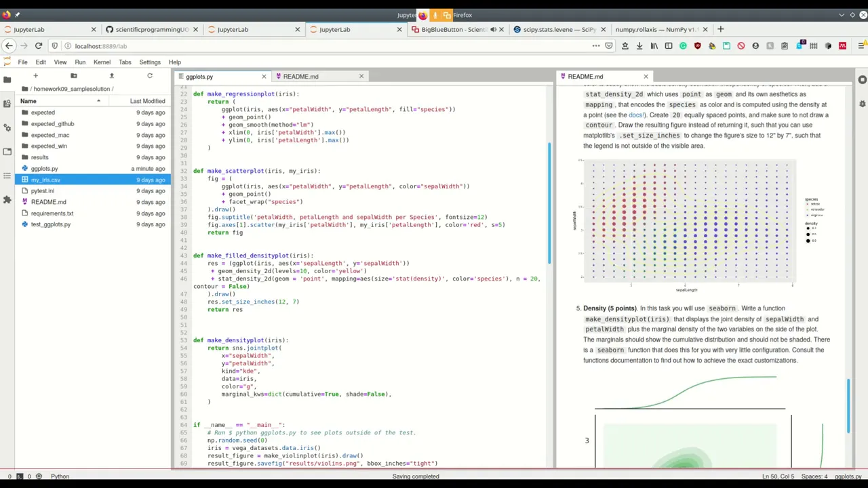The width and height of the screenshot is (868, 488).
Task: Open the Help menu
Action: pos(174,62)
